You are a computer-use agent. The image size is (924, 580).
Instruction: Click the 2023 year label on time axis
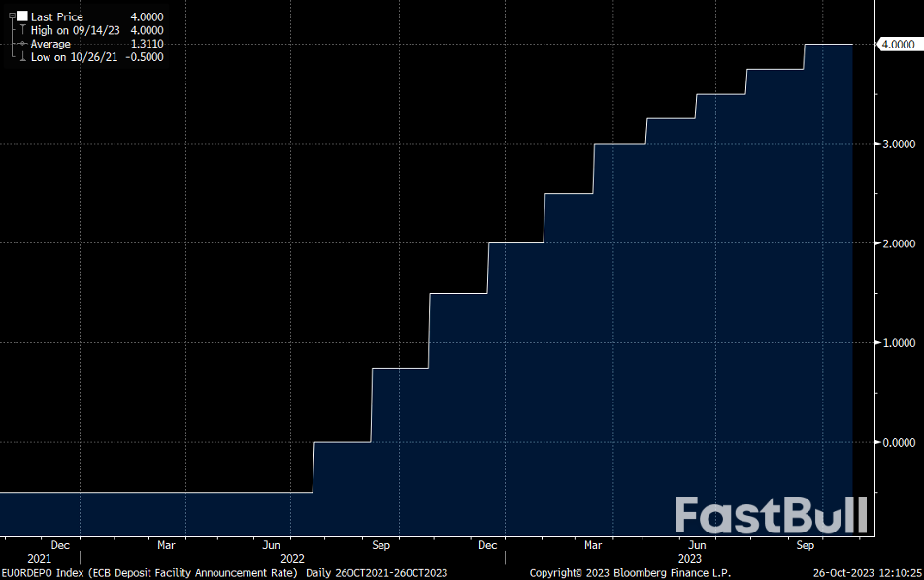click(689, 559)
